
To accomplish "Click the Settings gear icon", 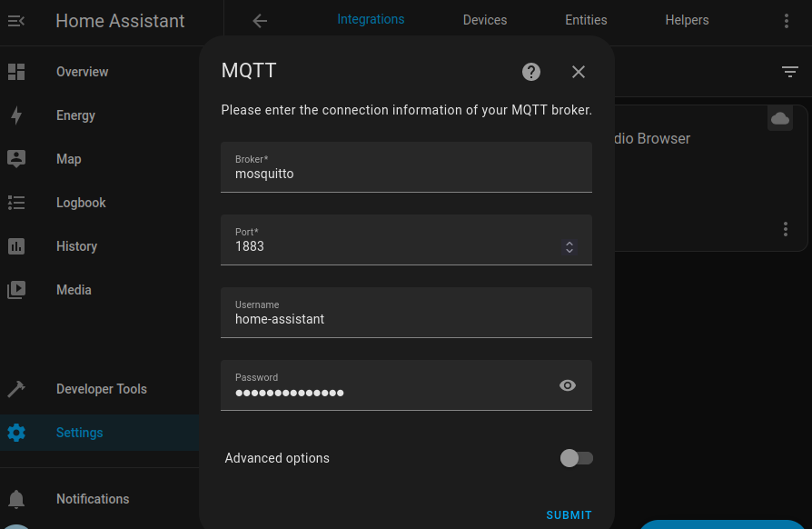I will click(16, 433).
